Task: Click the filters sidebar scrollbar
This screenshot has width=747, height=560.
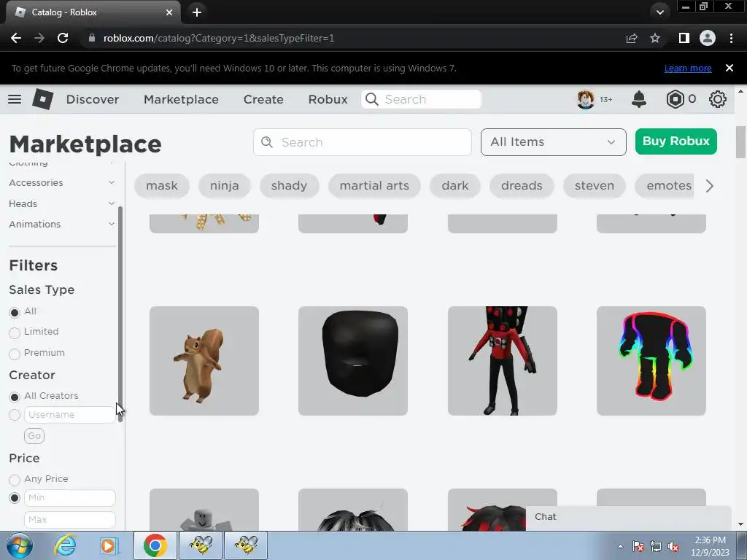Action: (120, 314)
